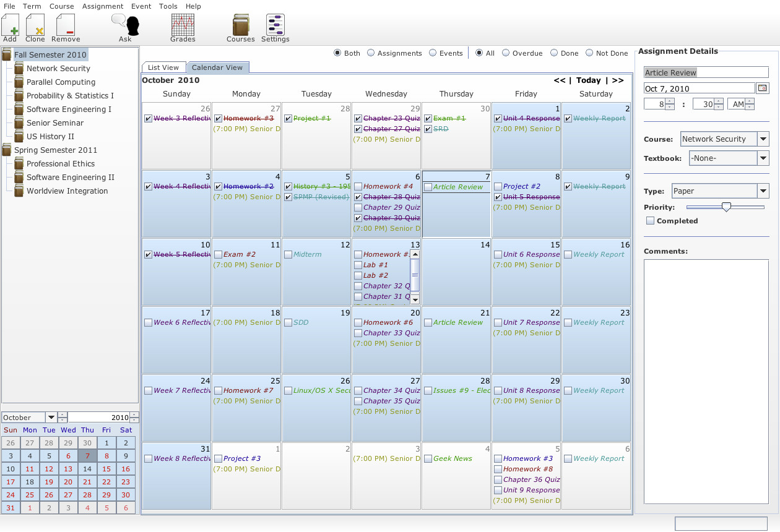780x532 pixels.
Task: Switch to the List View tab
Action: (x=163, y=67)
